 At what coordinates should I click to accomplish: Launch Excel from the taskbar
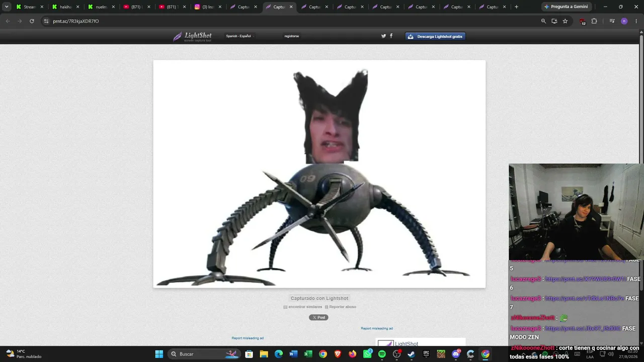308,354
